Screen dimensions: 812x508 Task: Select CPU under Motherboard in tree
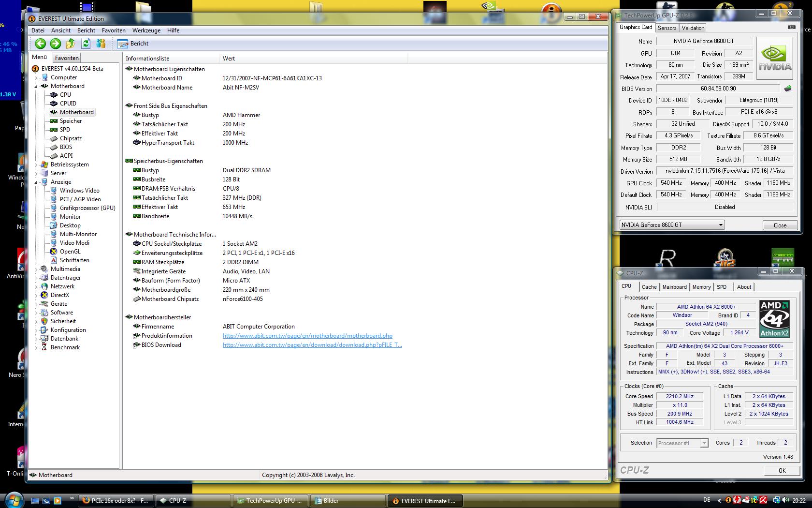(x=65, y=95)
